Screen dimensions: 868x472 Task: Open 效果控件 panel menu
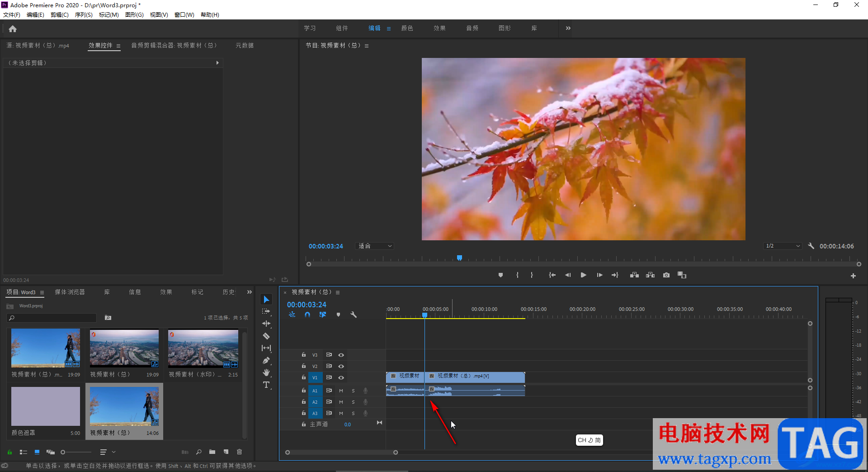point(118,46)
